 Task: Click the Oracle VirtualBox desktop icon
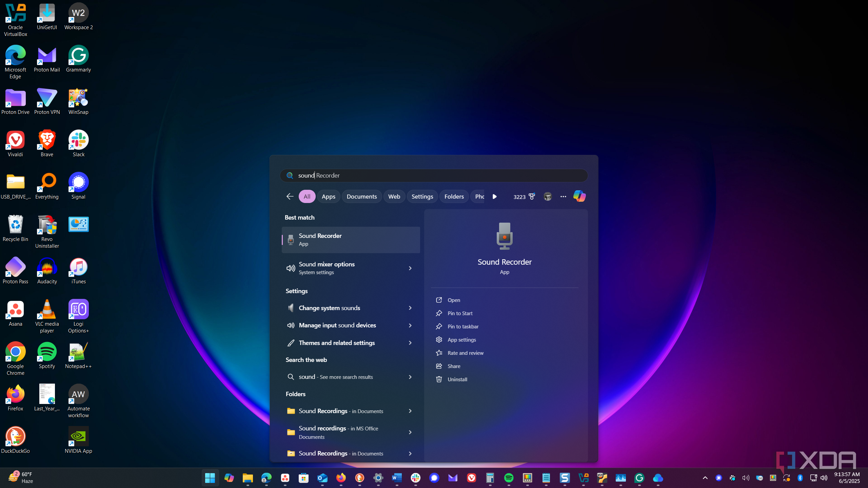15,20
